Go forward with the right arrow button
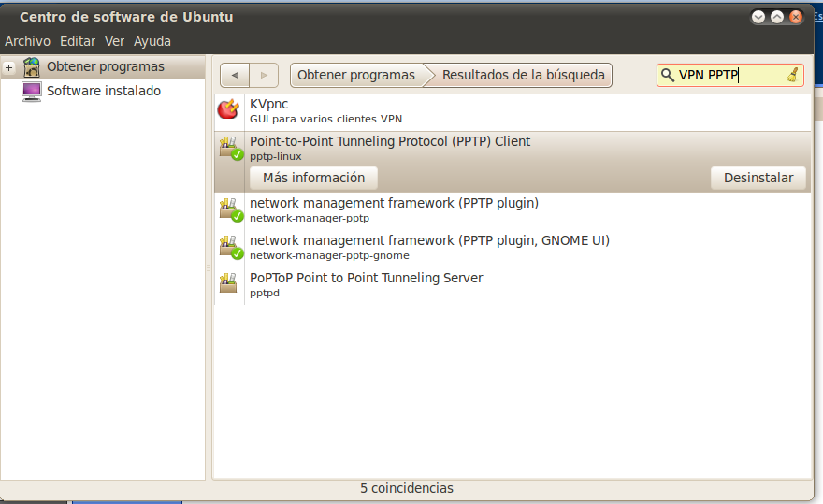This screenshot has width=823, height=504. (264, 75)
